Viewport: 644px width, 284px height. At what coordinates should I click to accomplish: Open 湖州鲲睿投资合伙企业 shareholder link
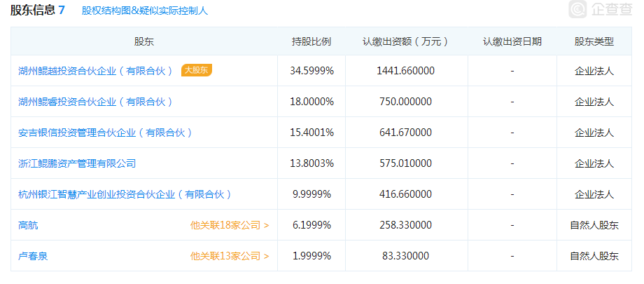95,102
